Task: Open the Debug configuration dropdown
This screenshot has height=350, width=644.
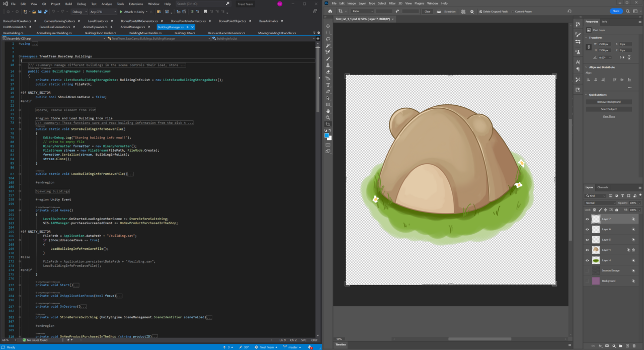Action: click(78, 12)
